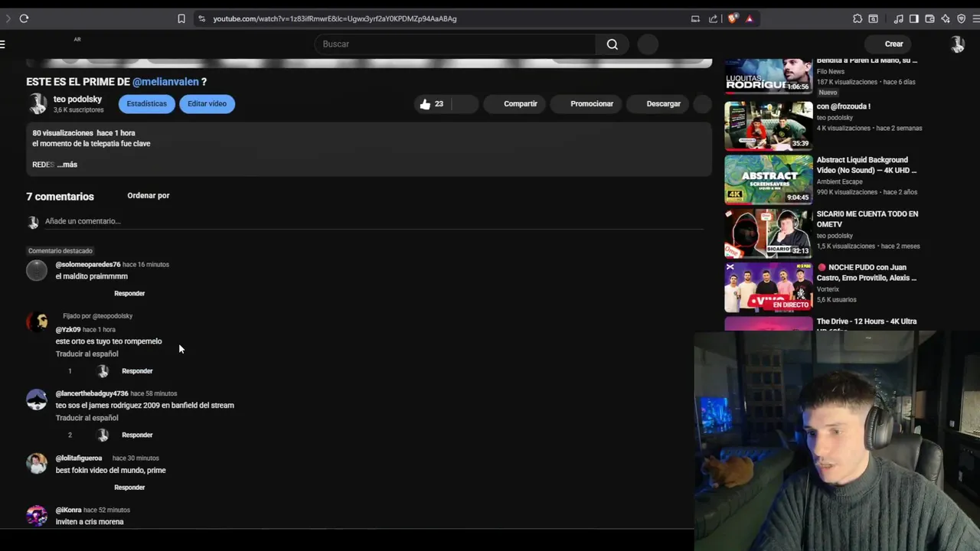980x551 pixels.
Task: Reload the page with browser refresh icon
Action: point(24,18)
